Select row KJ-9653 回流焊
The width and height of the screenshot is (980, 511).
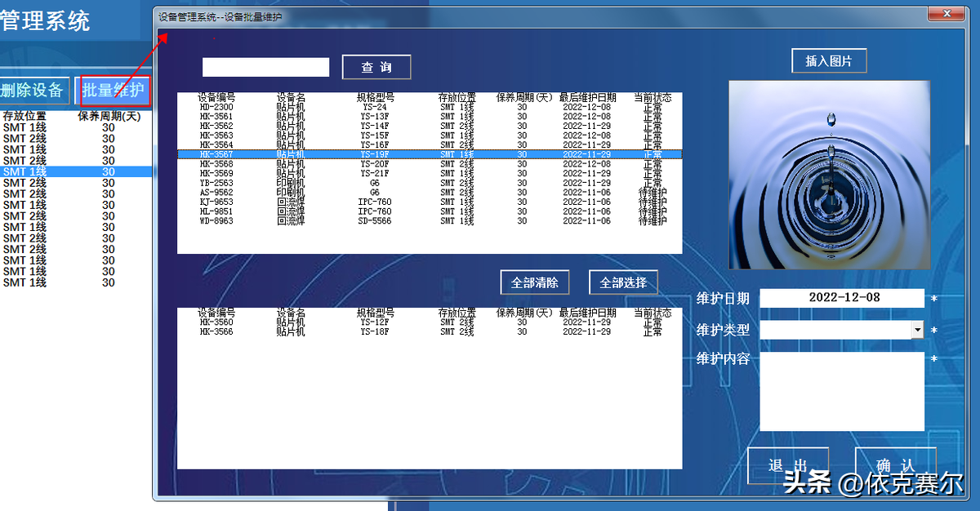(430, 202)
